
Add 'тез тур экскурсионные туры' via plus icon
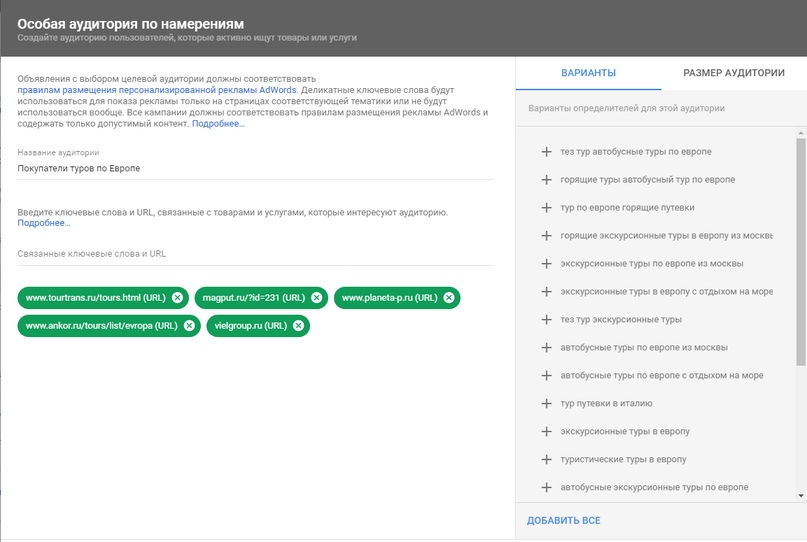pyautogui.click(x=546, y=320)
